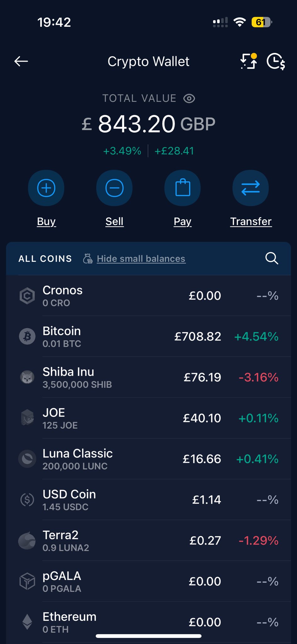This screenshot has height=644, width=297.
Task: Click the Terra2 planet icon
Action: pos(27,540)
